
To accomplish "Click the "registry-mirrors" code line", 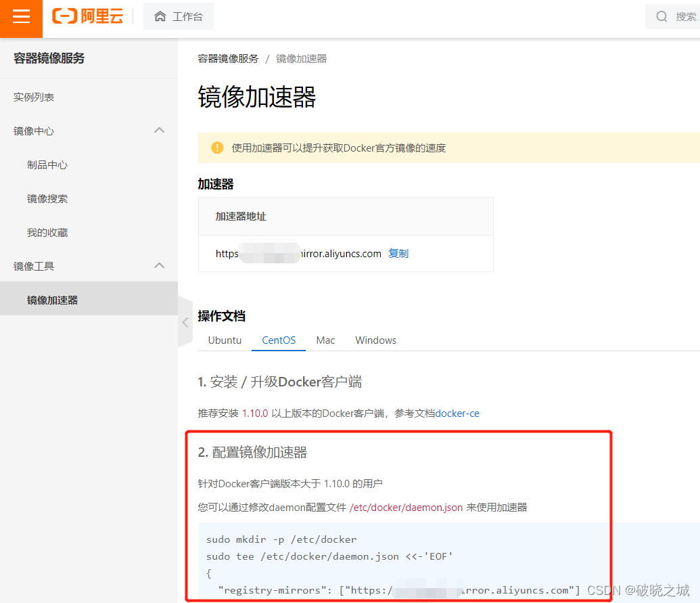I will pos(399,591).
